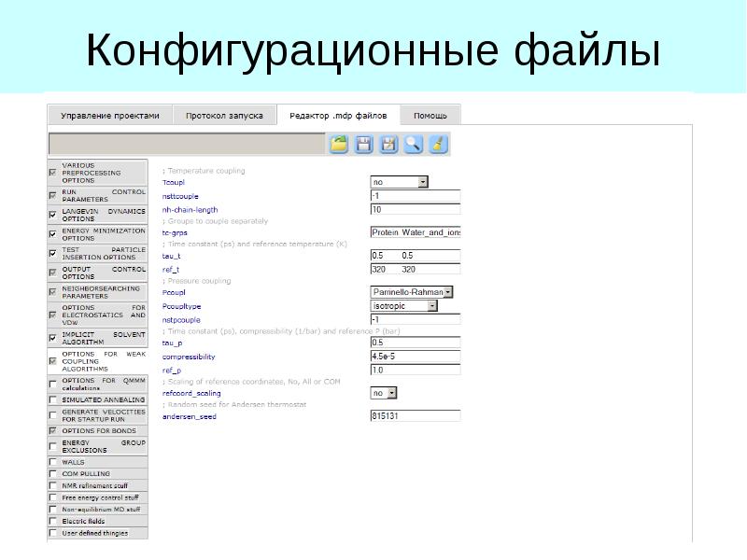Screen dimensions: 747x560
Task: Click the magnifying glass search icon
Action: pyautogui.click(x=414, y=144)
